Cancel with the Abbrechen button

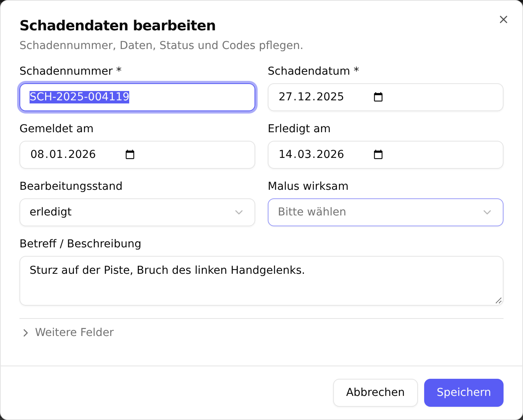[376, 393]
